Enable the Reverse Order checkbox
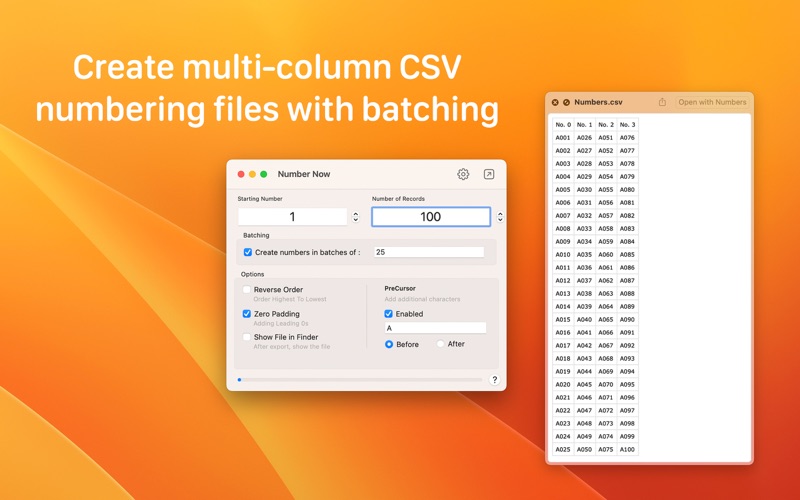The image size is (800, 500). coord(247,290)
